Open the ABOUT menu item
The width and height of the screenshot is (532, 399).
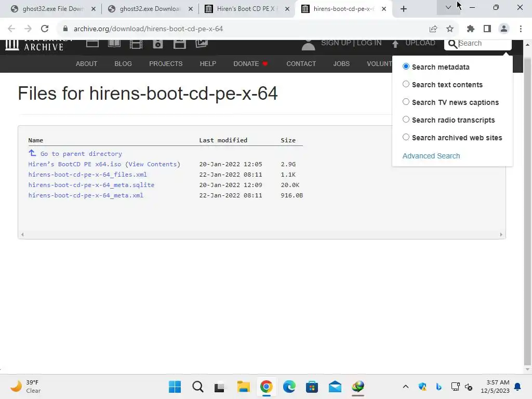87,64
